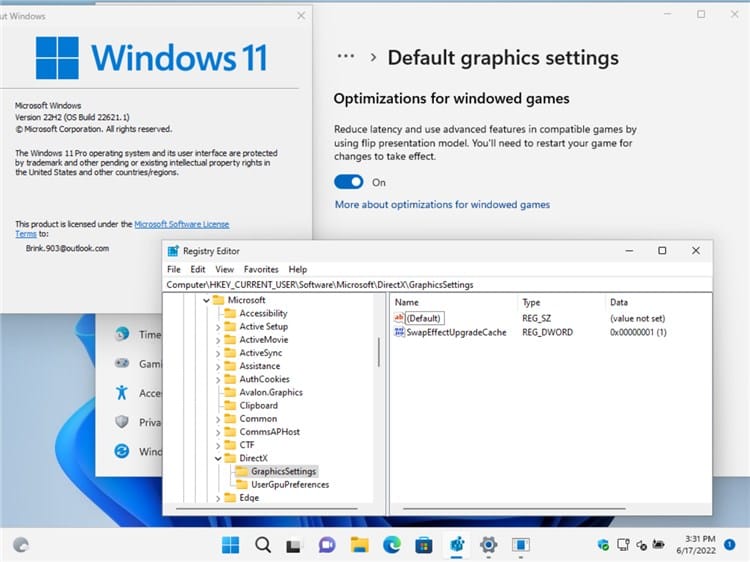
Task: Open the battery tray icon
Action: pos(659,544)
